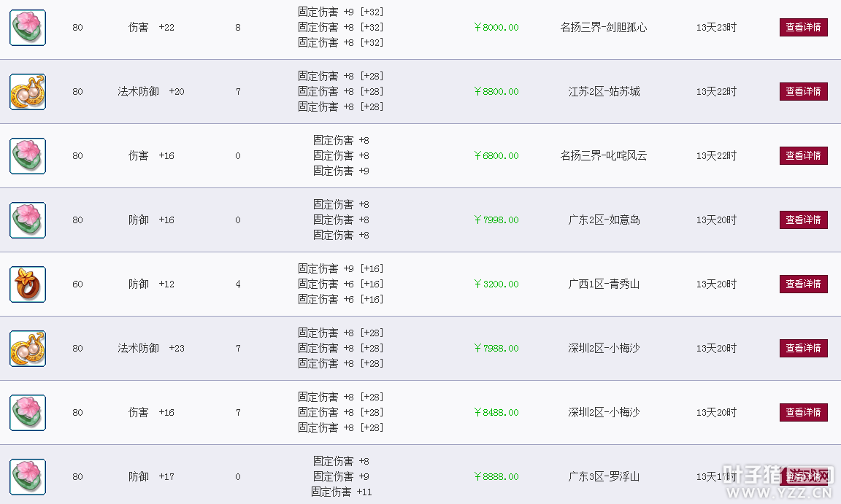841x504 pixels.
Task: View details for the 名扬三界-剑胆孤心 listing
Action: click(x=804, y=27)
